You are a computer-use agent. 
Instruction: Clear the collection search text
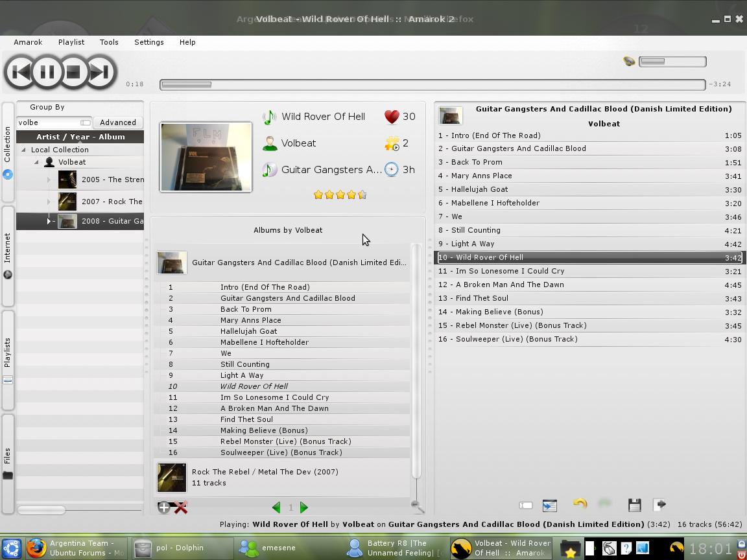point(86,122)
